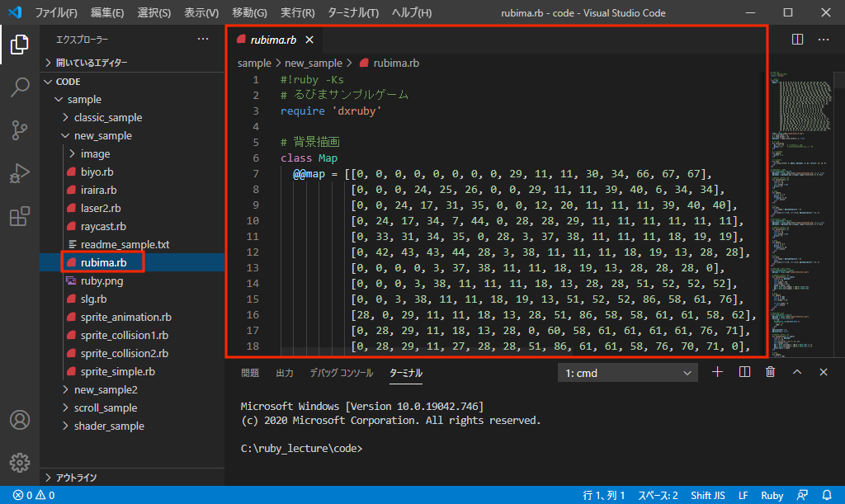Expand the shader_sample folder
Viewport: 845px width, 504px height.
tap(132, 426)
